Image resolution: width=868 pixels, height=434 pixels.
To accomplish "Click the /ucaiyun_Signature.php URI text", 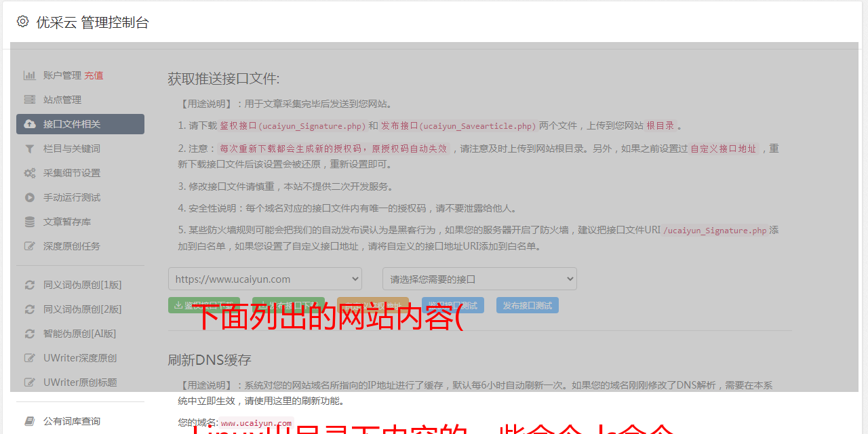I will coord(715,231).
